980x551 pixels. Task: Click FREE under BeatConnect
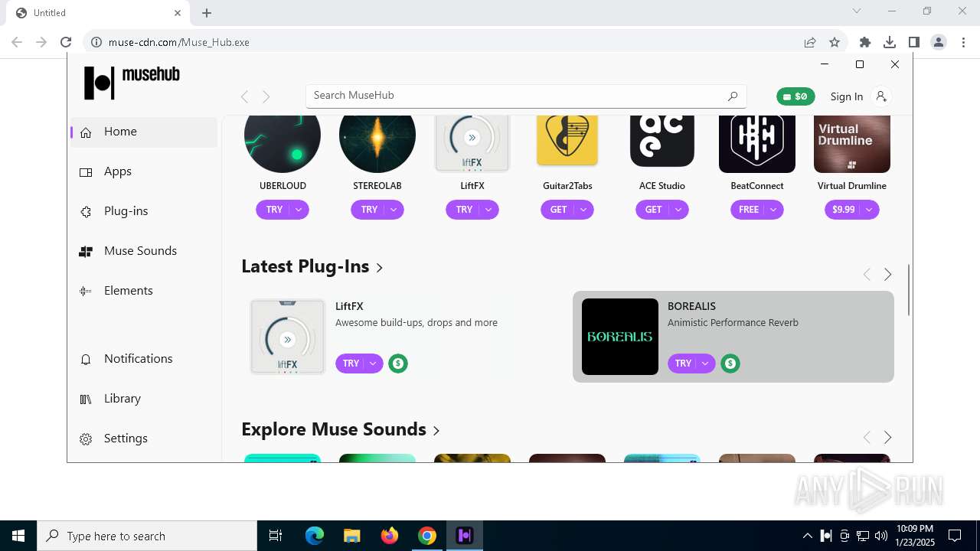click(748, 210)
